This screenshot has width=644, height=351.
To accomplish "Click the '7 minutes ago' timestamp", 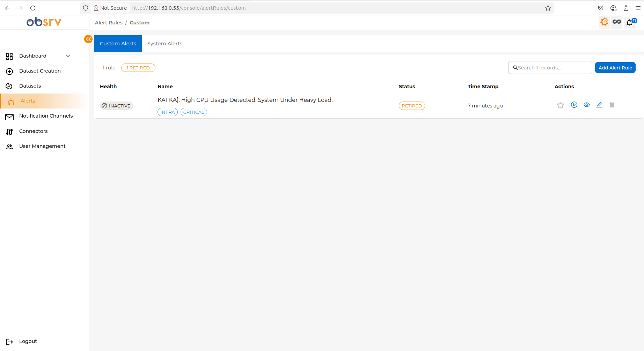I will coord(485,106).
